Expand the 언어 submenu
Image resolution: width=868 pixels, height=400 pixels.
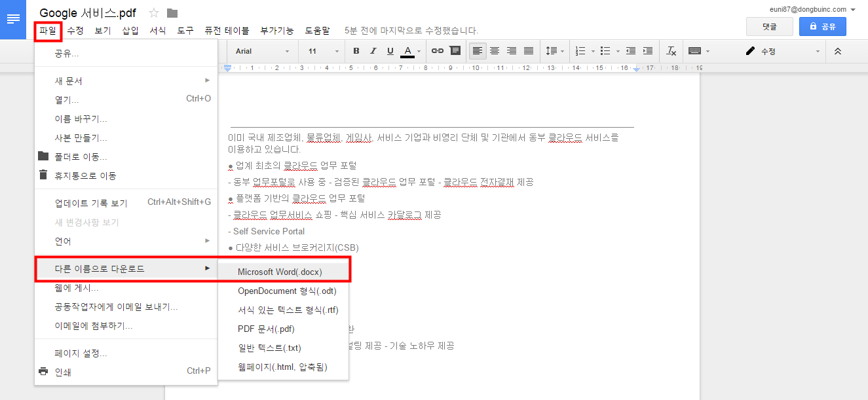[x=126, y=241]
